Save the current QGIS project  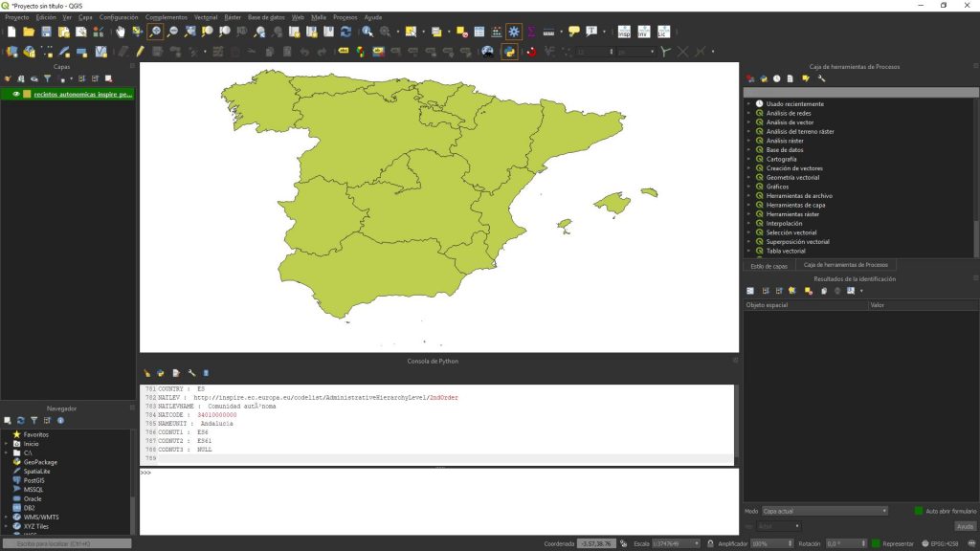[x=46, y=32]
